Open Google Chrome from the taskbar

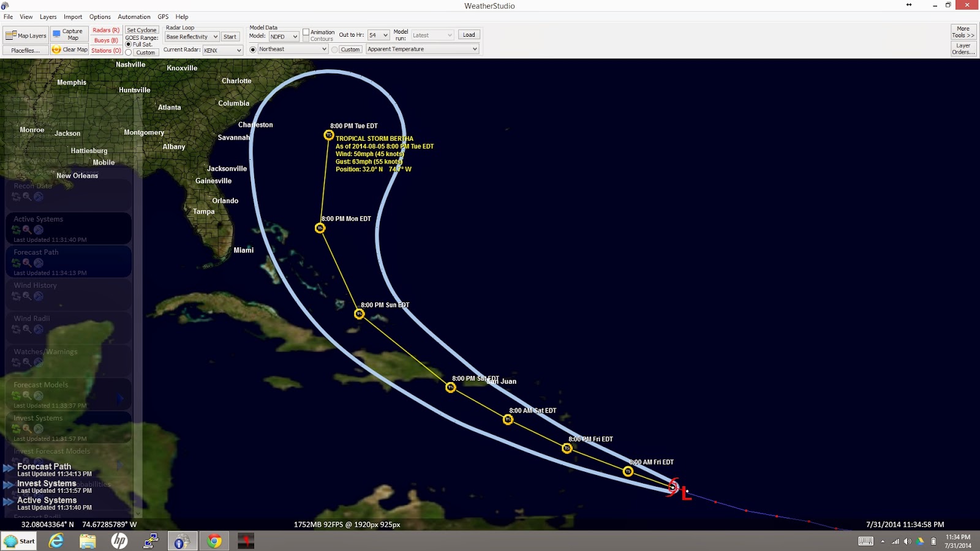click(x=214, y=541)
